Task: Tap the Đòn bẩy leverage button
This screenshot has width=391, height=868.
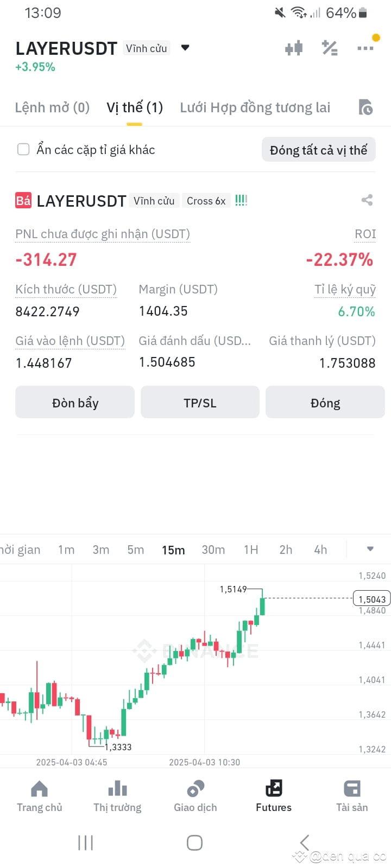Action: pos(75,403)
